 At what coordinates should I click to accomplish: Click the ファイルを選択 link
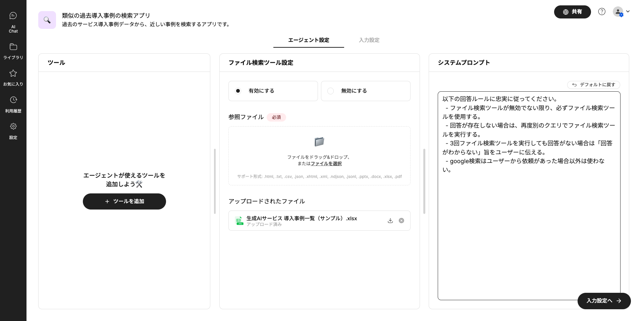(x=326, y=164)
